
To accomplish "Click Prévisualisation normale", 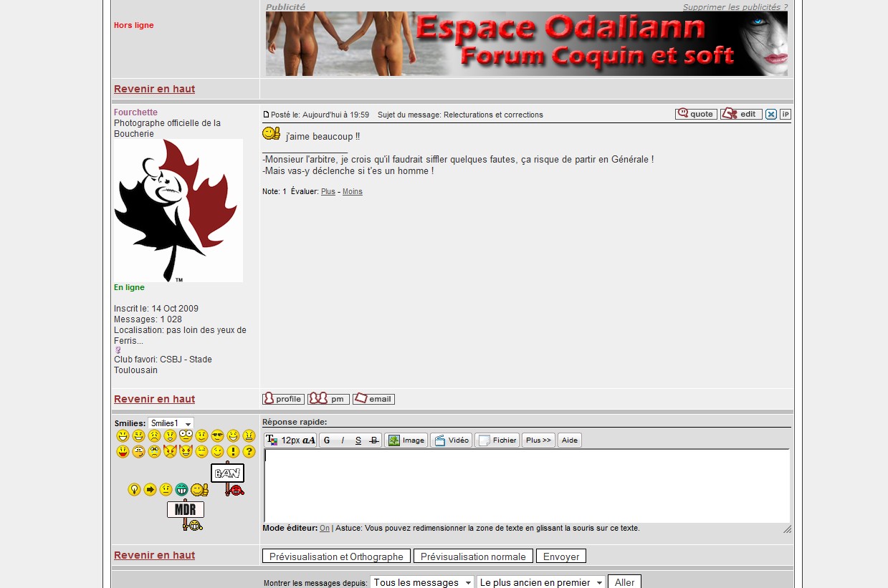I will click(x=473, y=556).
